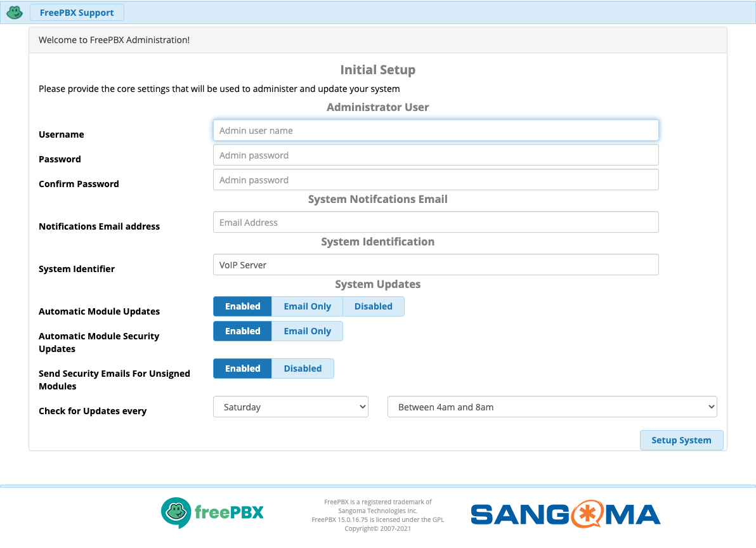Click the System Identification heading

click(x=378, y=242)
